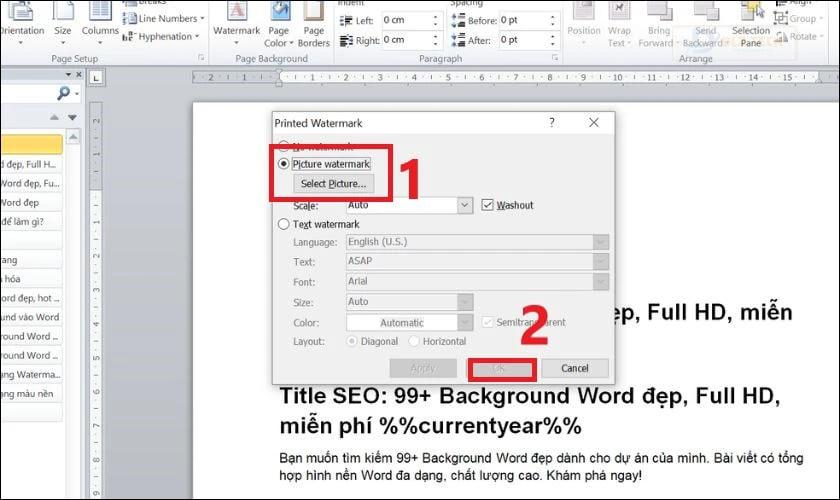
Task: Open Page Color options
Action: pyautogui.click(x=279, y=24)
